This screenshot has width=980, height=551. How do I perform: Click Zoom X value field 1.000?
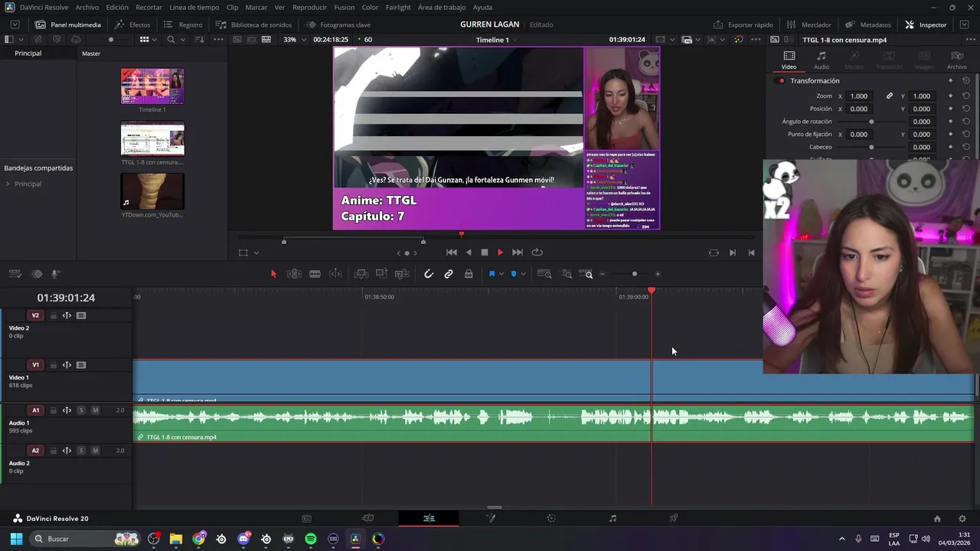pos(859,96)
